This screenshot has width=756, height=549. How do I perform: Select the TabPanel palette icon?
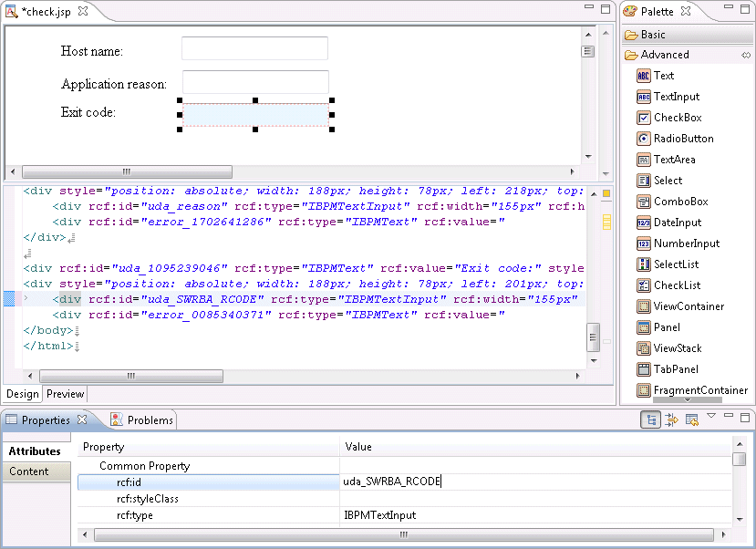pos(643,369)
